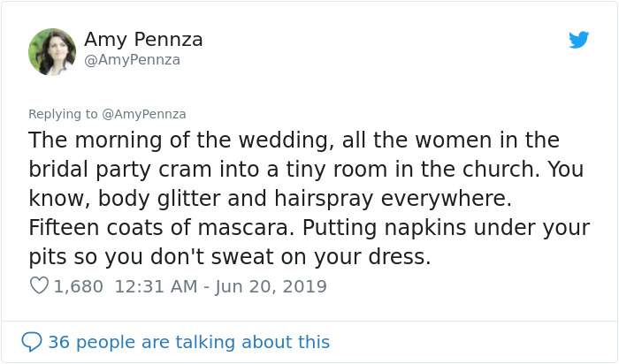Click the speech bubble conversation icon
Viewport: 619px width, 364px height.
[32, 342]
